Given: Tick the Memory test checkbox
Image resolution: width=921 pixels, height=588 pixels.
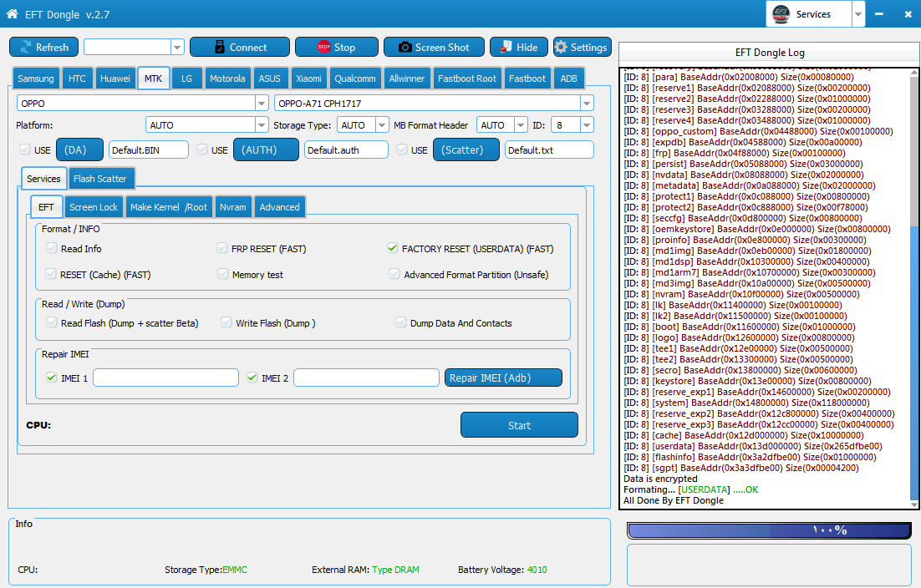Looking at the screenshot, I should click(x=222, y=274).
